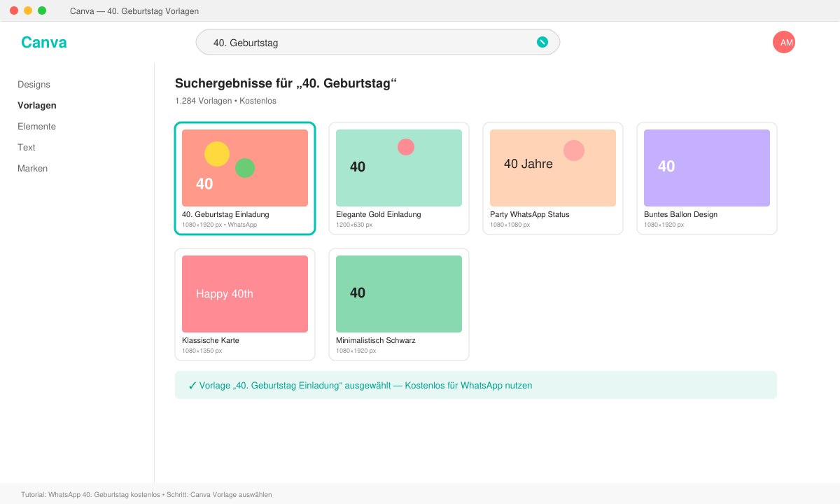Click the tutorial step text in the footer
Image resolution: width=840 pixels, height=504 pixels.
146,494
